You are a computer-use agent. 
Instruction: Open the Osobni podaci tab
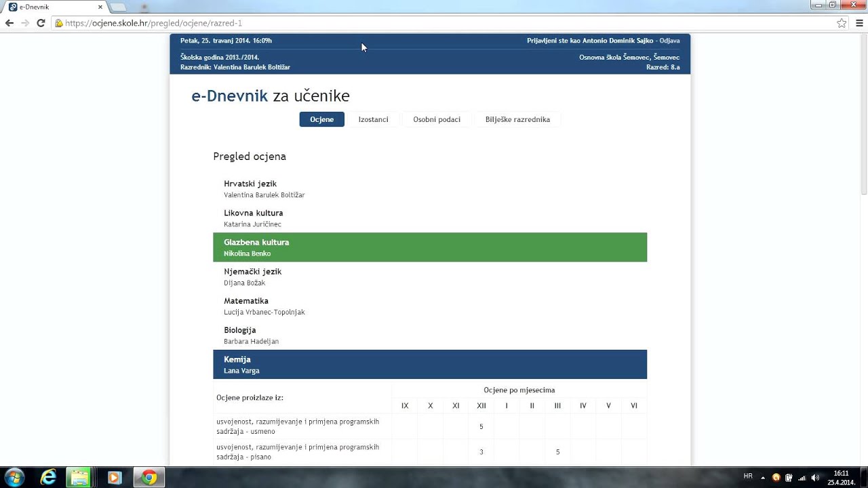point(437,119)
